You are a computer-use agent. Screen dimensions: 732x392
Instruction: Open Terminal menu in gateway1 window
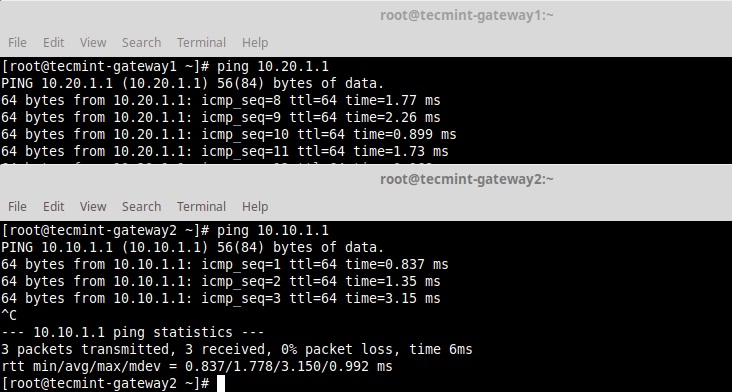click(201, 42)
